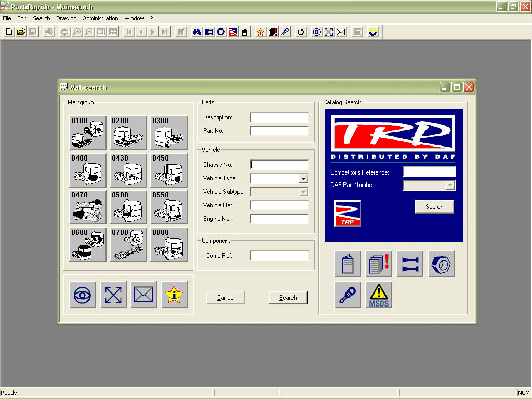The image size is (532, 399).
Task: Click the Engine No input field
Action: [x=279, y=219]
